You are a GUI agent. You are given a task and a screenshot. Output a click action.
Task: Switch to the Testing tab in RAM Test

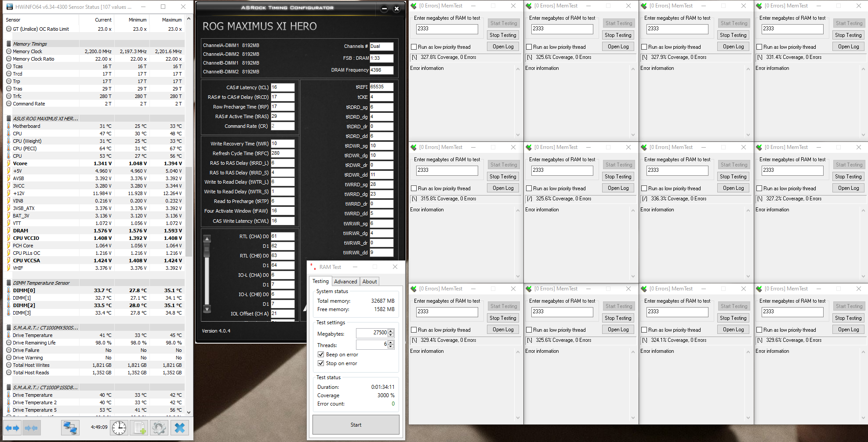(320, 281)
